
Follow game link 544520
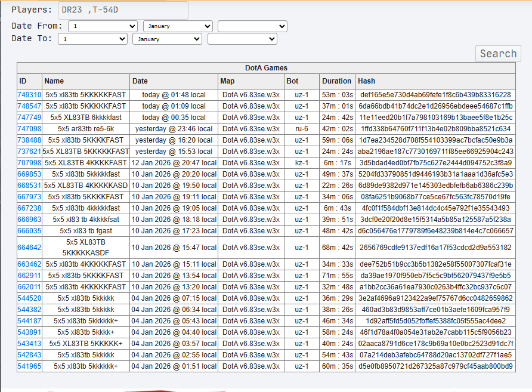pos(29,298)
